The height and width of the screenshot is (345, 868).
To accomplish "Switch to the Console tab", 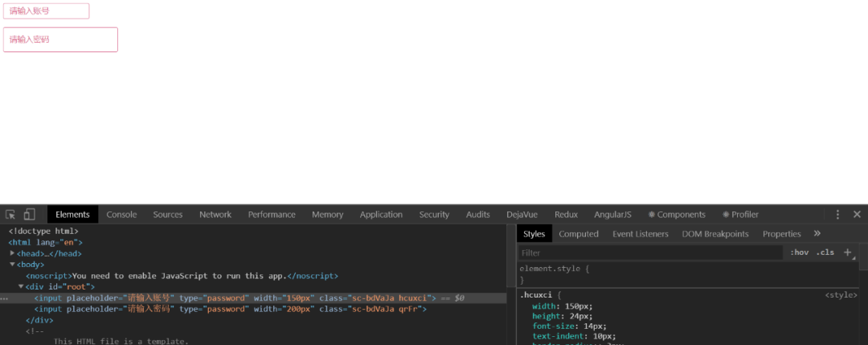I will pyautogui.click(x=122, y=214).
